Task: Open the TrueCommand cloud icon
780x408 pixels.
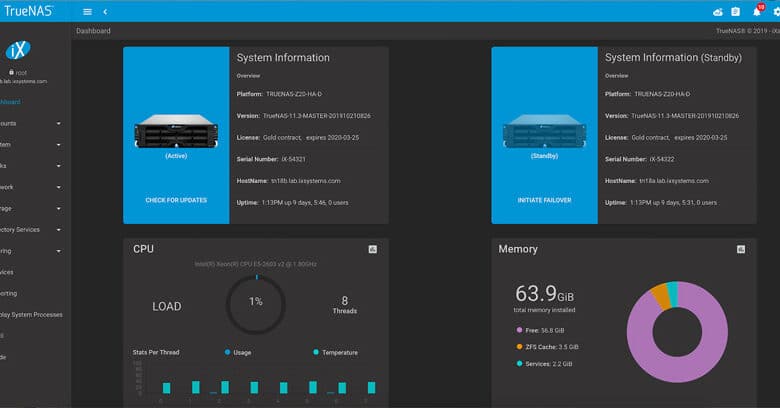Action: [x=718, y=12]
